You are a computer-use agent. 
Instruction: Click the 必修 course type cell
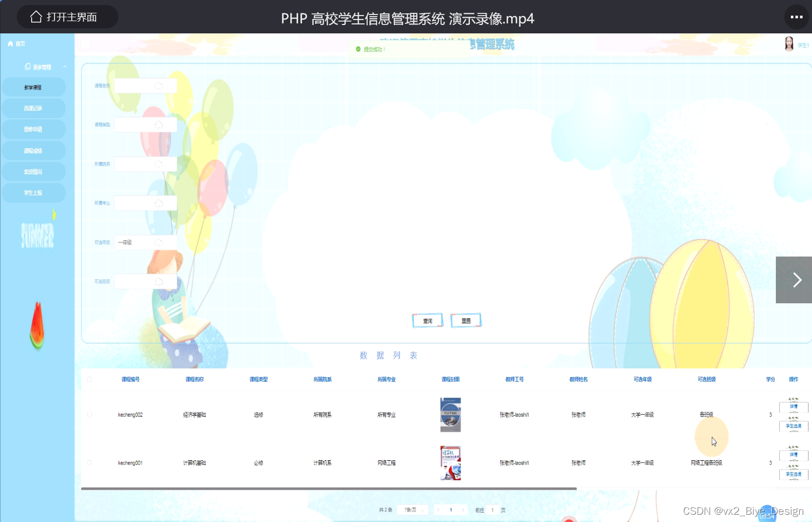[x=259, y=463]
